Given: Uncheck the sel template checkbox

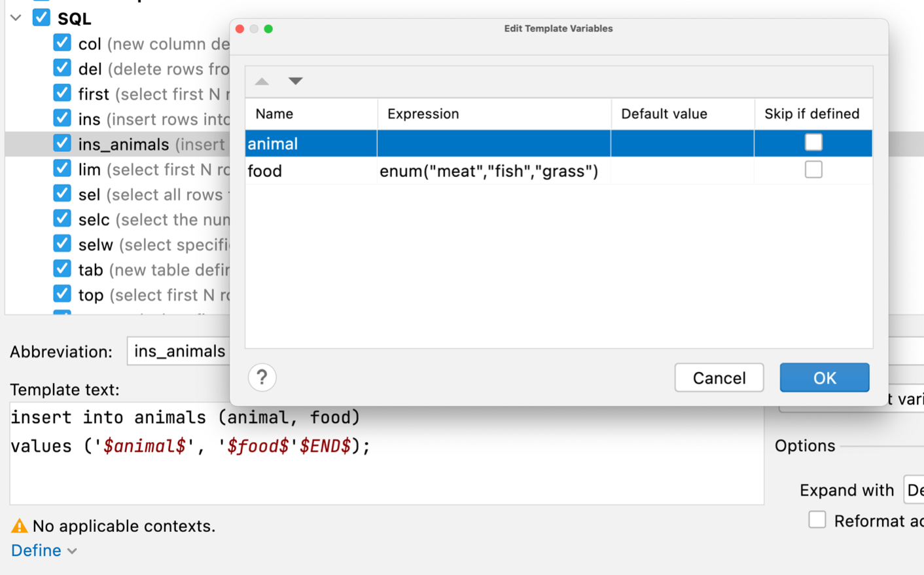Looking at the screenshot, I should pyautogui.click(x=62, y=193).
